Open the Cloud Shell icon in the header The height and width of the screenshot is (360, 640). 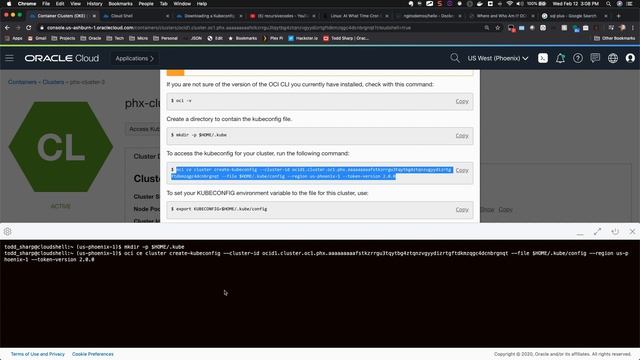(x=543, y=58)
